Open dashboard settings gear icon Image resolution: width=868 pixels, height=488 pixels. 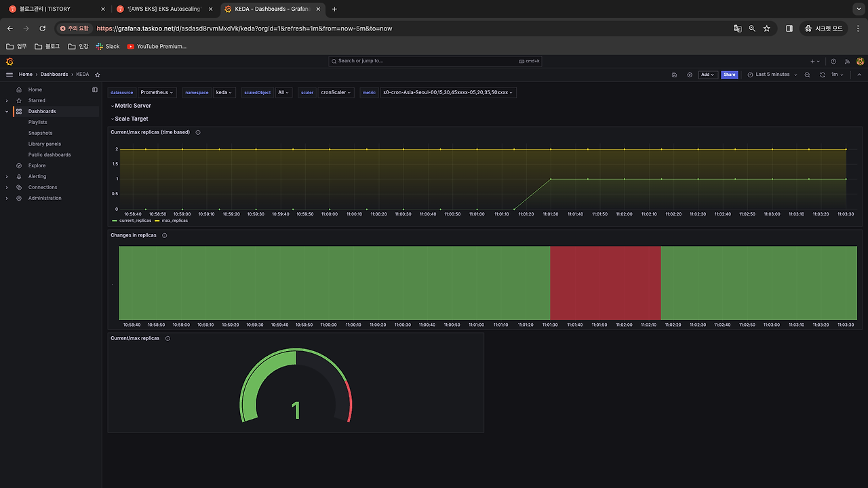tap(690, 75)
